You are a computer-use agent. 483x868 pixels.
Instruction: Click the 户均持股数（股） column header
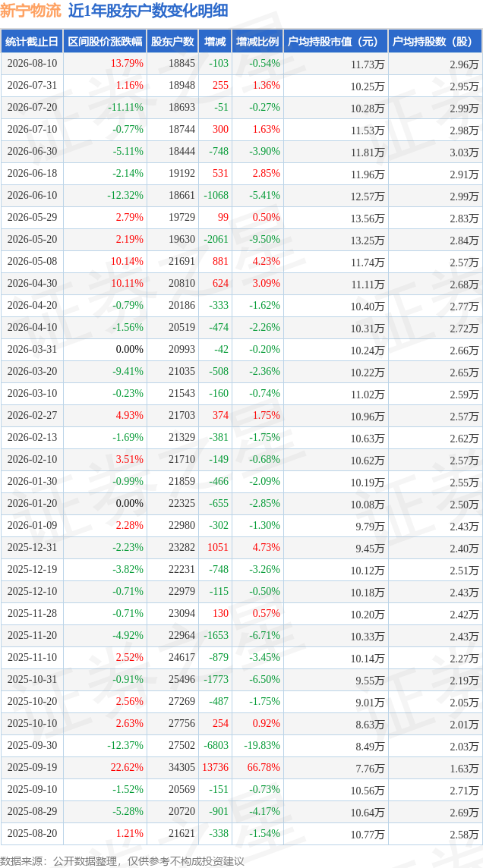(435, 42)
